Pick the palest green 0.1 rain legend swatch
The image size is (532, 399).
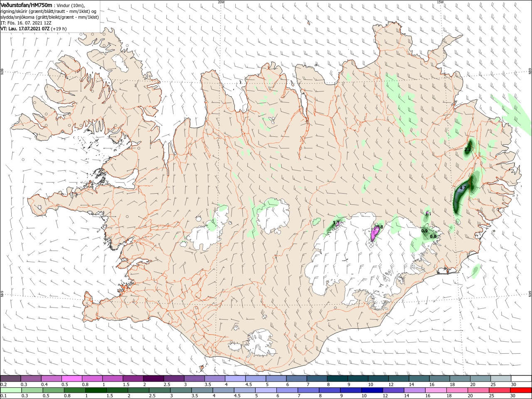pos(10,390)
